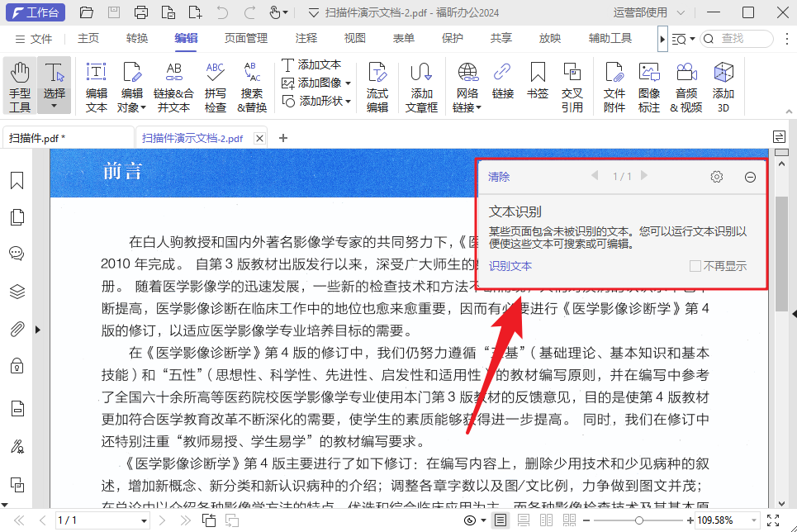
Task: Open the comments panel on the left sidebar
Action: click(x=17, y=254)
